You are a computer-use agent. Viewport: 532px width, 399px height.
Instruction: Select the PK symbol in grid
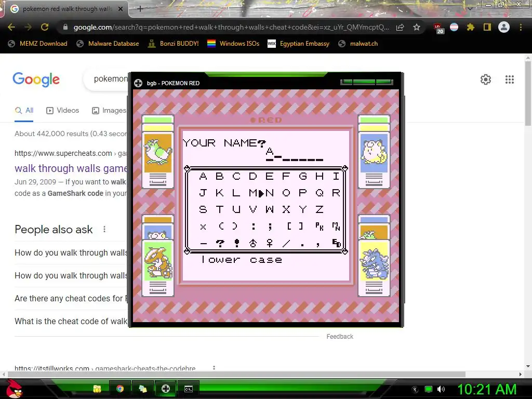(320, 227)
